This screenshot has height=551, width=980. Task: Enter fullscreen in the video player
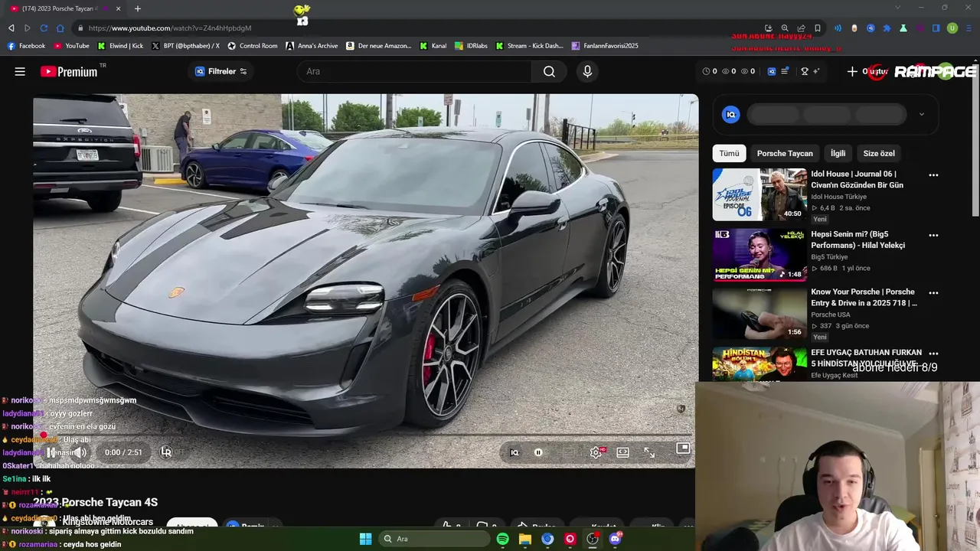[x=649, y=452]
